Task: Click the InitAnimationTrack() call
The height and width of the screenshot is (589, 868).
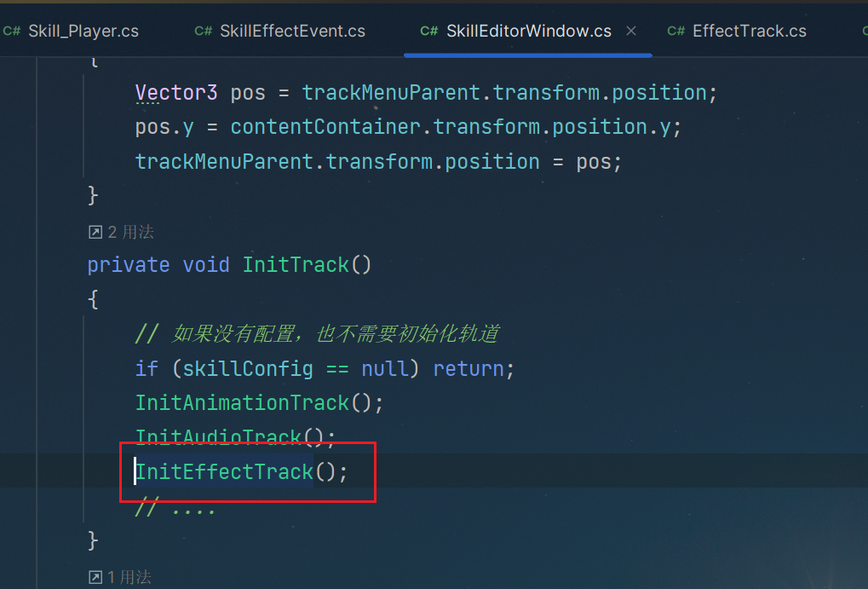Action: [259, 403]
